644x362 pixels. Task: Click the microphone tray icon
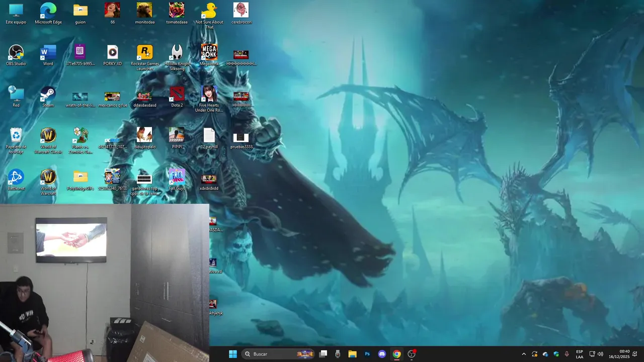(567, 354)
